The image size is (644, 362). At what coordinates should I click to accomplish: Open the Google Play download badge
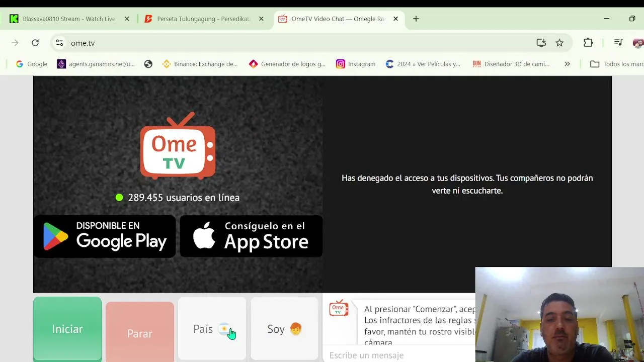(105, 236)
